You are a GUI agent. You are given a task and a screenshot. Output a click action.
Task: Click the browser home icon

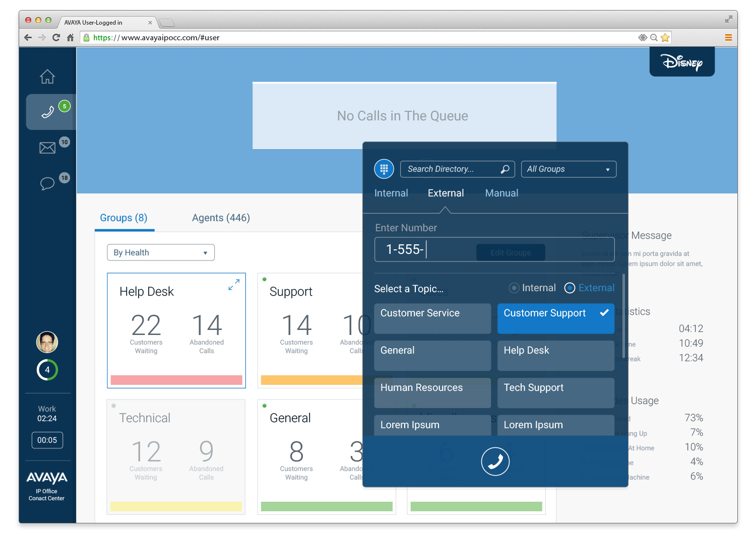click(71, 37)
